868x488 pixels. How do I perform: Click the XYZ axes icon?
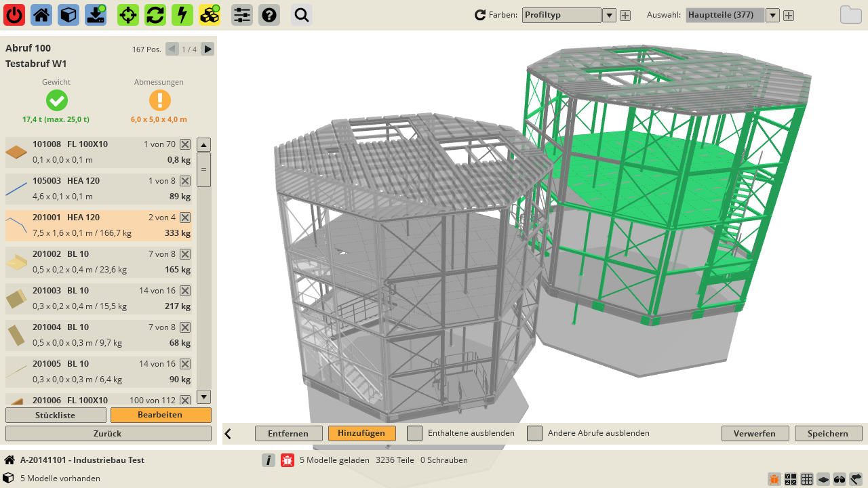click(791, 479)
